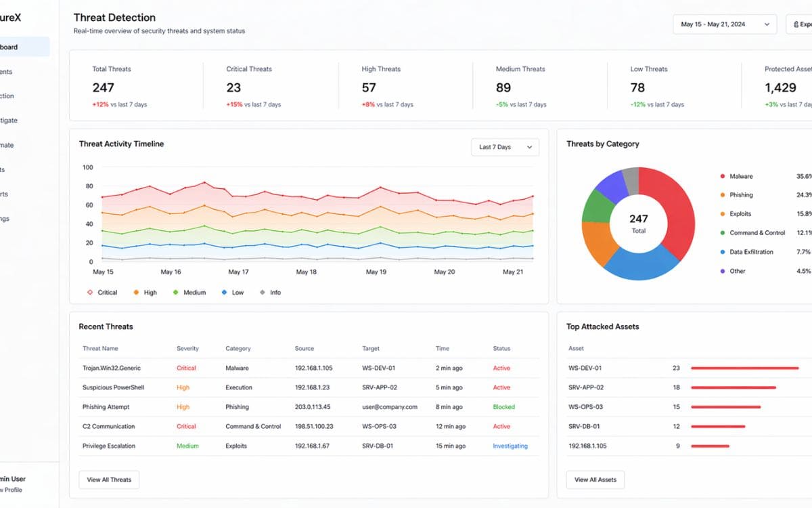The image size is (812, 508).
Task: Expand the Last 7 Days dropdown
Action: click(x=505, y=147)
